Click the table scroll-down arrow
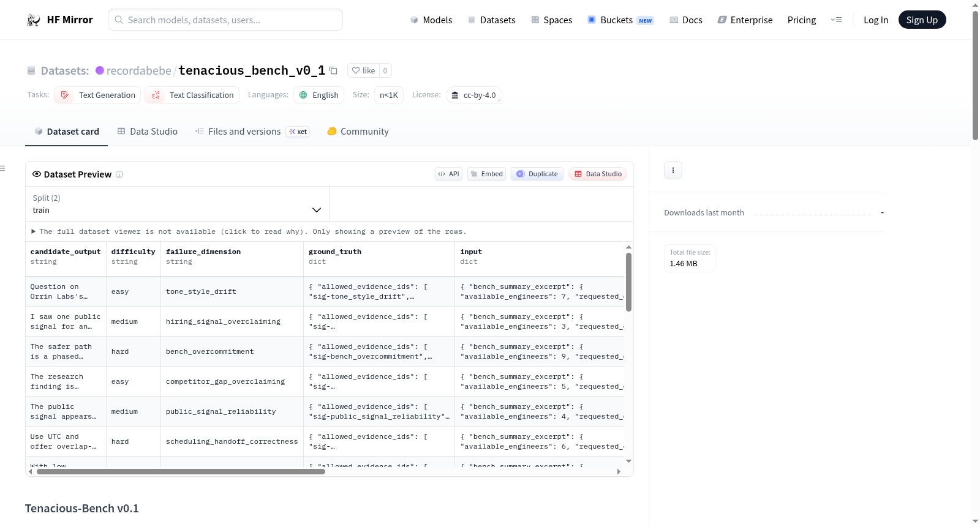Screen dimensions: 980x527 pyautogui.click(x=628, y=461)
